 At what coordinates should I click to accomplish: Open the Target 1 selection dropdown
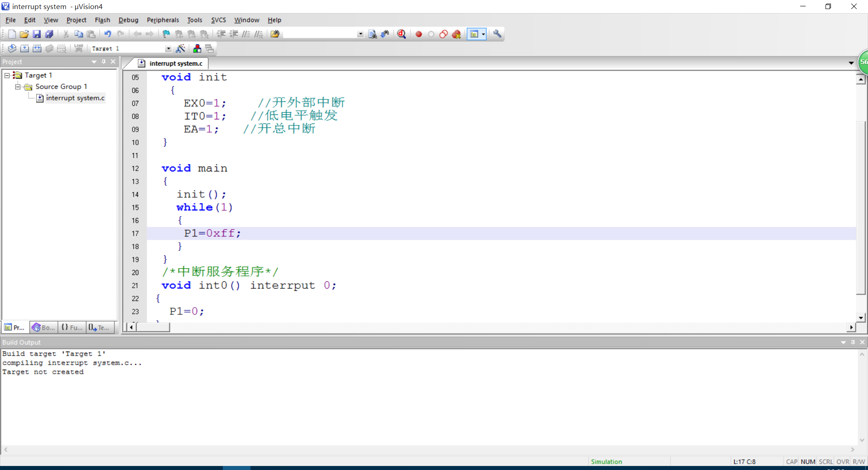click(168, 48)
